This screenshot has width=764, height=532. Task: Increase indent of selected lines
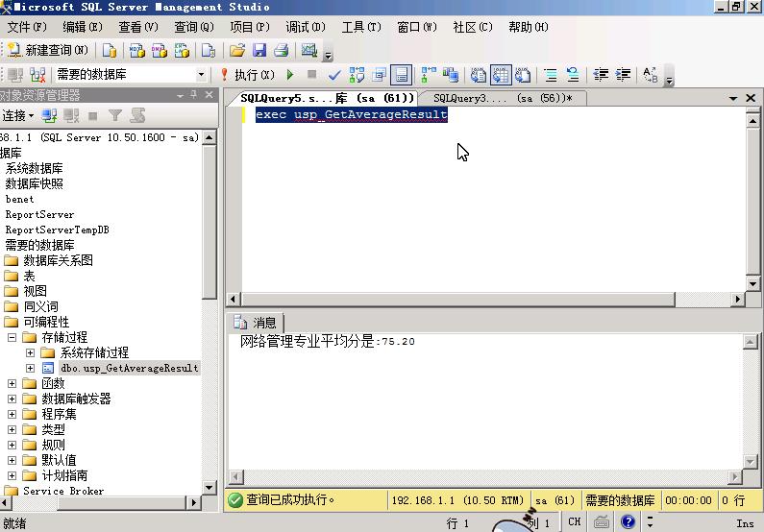623,75
